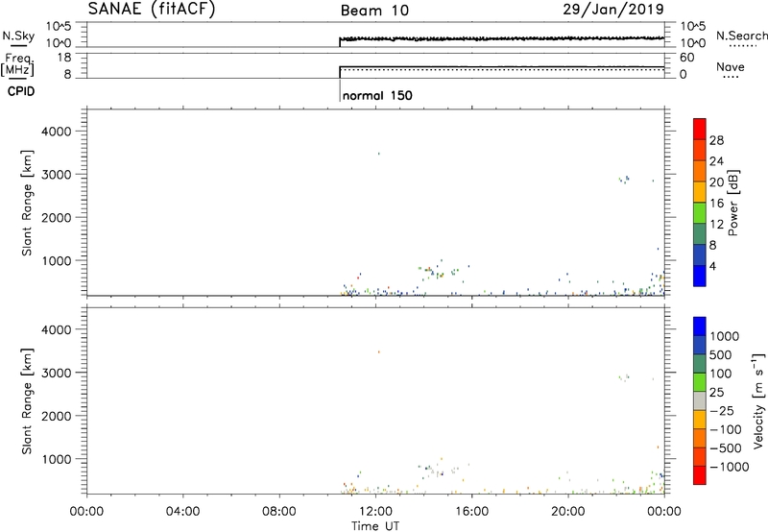The image size is (768, 532).
Task: Click the 3000 tick of the velocity panel
Action: pyautogui.click(x=56, y=373)
